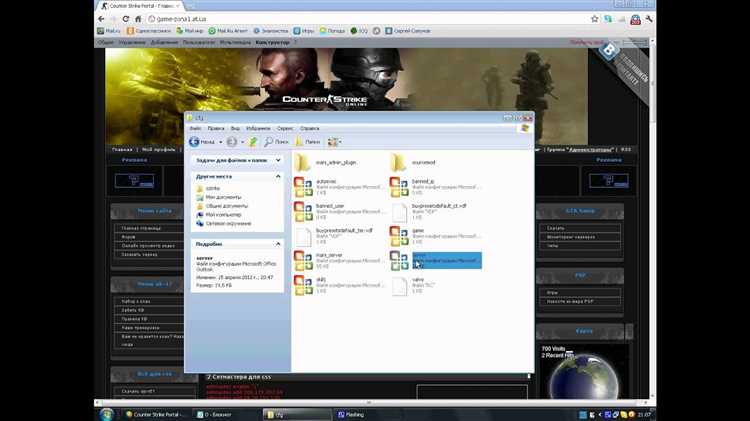Open the Search (Поиск) toolbar button

pos(276,142)
